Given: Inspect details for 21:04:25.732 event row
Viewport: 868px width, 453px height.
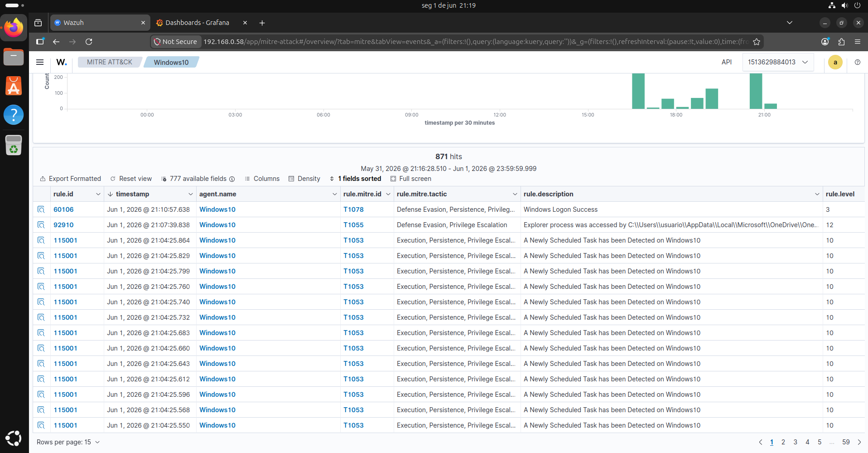Looking at the screenshot, I should (x=41, y=317).
